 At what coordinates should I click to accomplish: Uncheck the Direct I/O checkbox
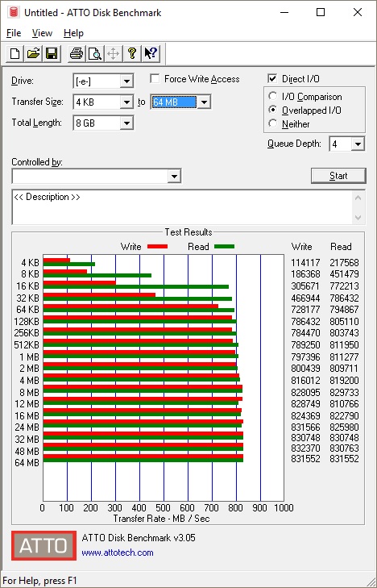(272, 79)
